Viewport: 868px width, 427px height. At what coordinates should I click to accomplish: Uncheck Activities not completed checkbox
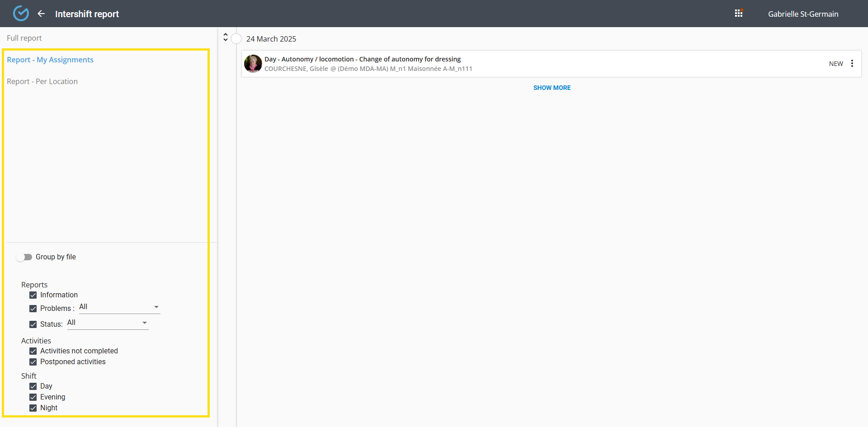coord(33,351)
